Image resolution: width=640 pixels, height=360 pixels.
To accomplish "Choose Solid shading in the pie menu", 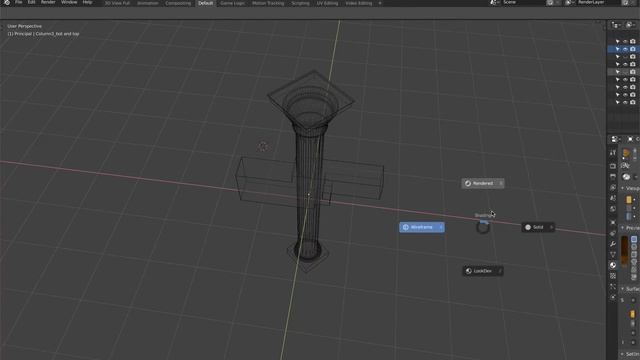I will (538, 227).
